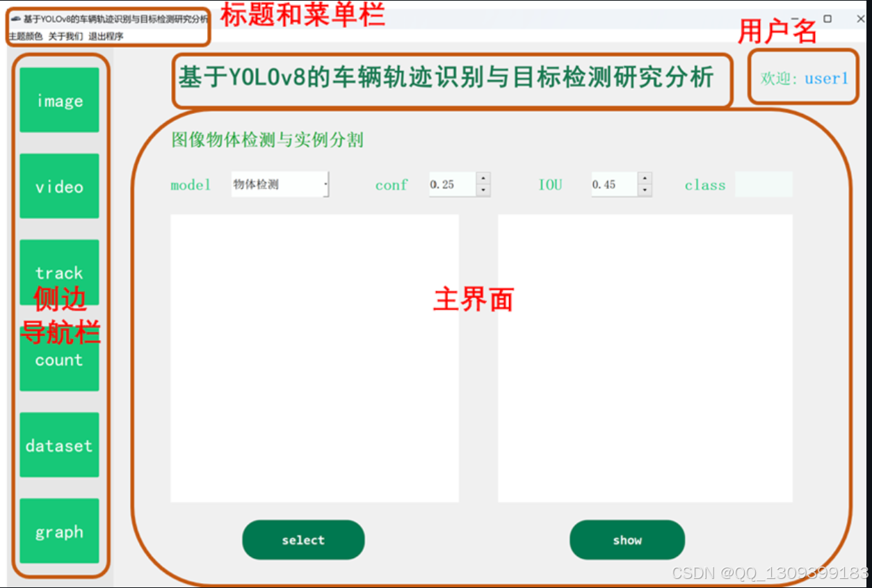This screenshot has height=588, width=872.
Task: Focus the class input field
Action: pyautogui.click(x=764, y=184)
